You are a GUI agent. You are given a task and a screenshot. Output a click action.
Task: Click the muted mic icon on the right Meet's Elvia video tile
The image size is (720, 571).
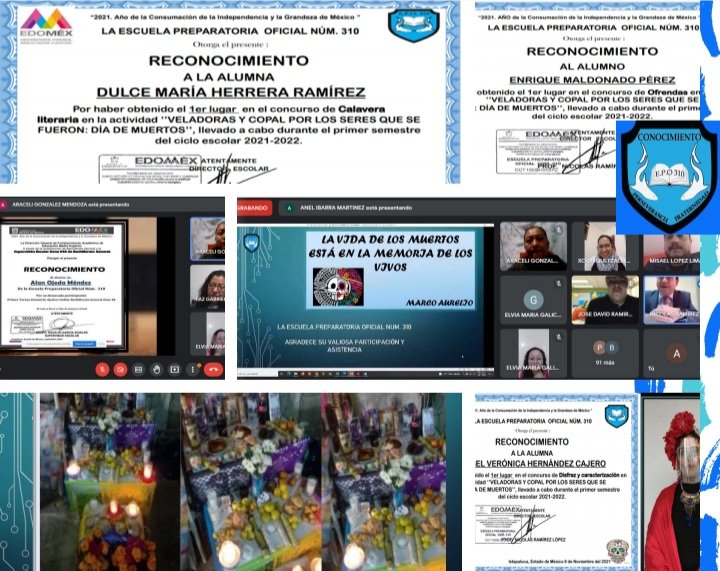[559, 337]
